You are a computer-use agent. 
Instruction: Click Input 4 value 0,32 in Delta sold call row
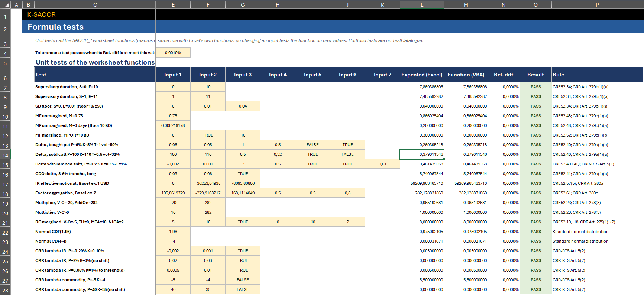278,154
